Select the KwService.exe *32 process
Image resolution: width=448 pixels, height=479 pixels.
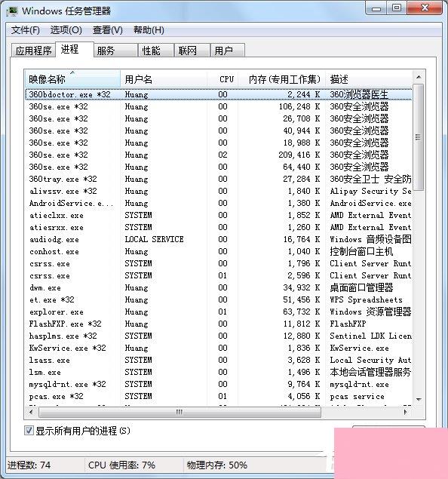pyautogui.click(x=219, y=348)
